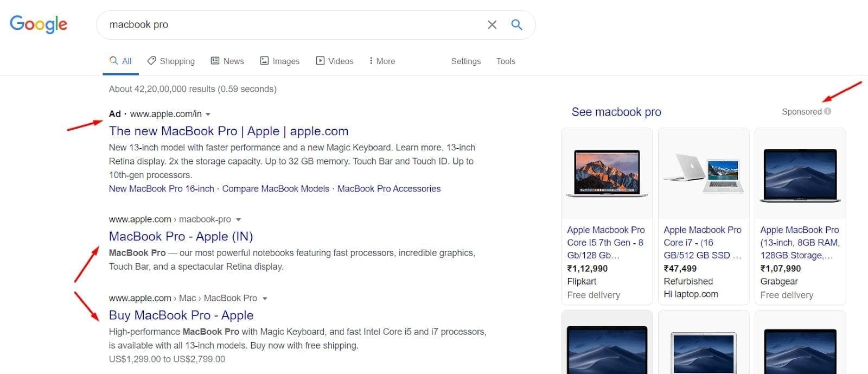
Task: Click the Sponsored info icon
Action: 827,111
